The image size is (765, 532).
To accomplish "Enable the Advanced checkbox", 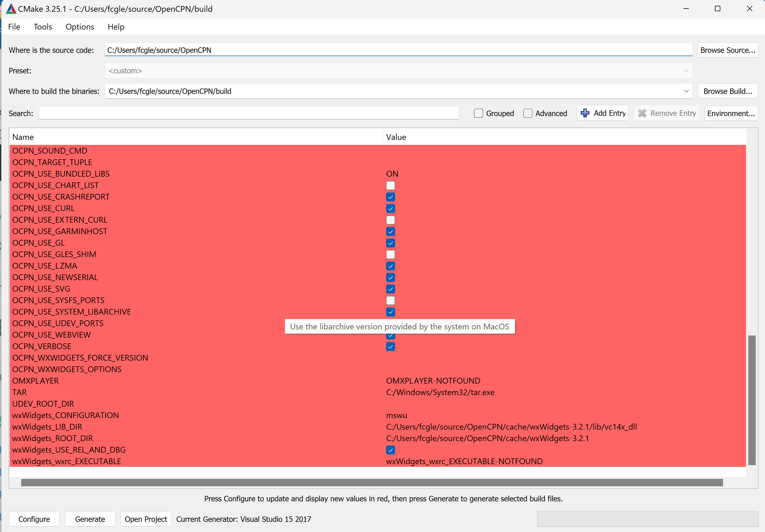I will point(527,113).
